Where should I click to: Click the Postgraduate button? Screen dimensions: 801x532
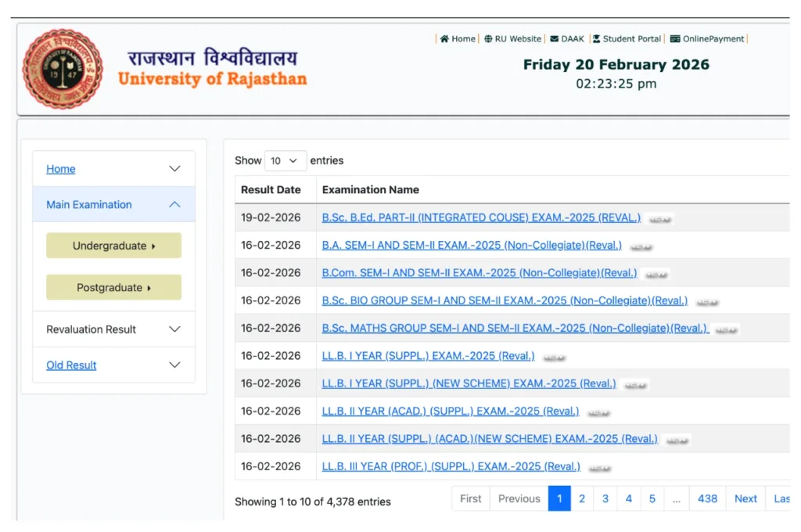113,287
